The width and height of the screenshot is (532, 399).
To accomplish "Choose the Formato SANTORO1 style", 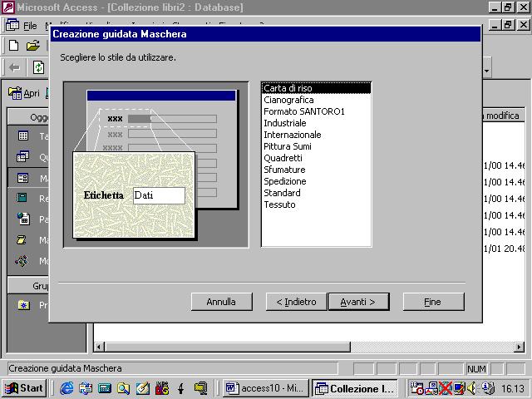I will [x=316, y=111].
